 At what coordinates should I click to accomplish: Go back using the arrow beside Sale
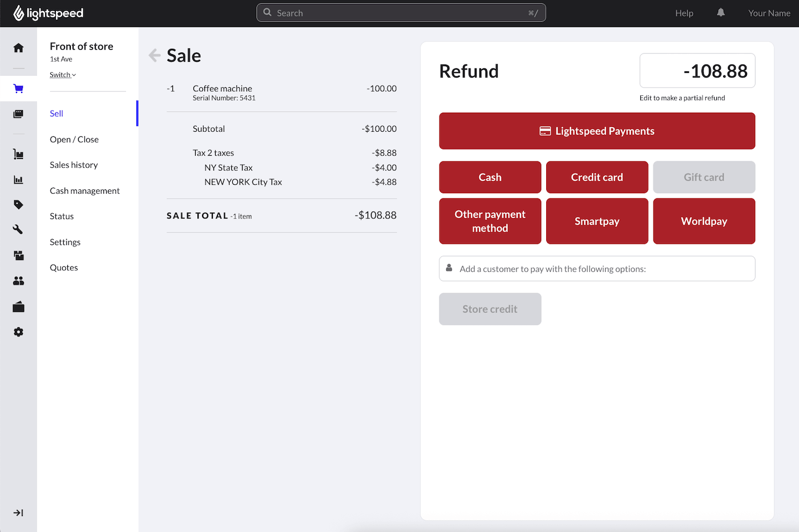pyautogui.click(x=154, y=55)
